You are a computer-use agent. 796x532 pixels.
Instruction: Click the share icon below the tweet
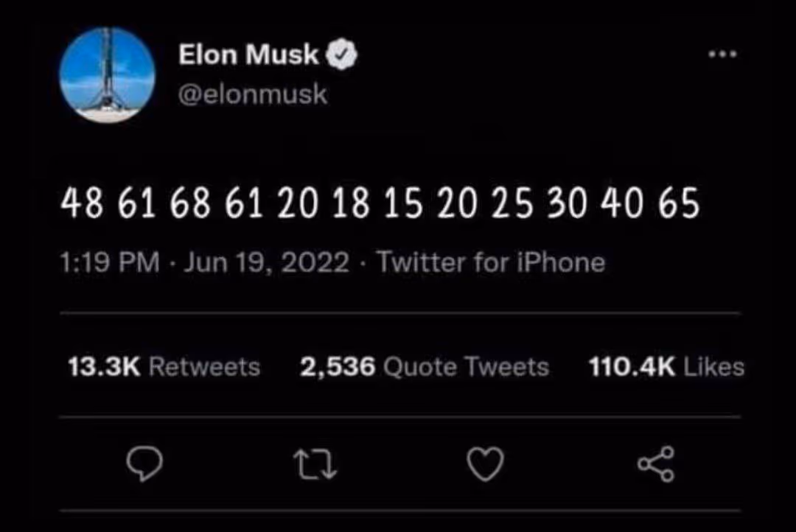point(655,463)
